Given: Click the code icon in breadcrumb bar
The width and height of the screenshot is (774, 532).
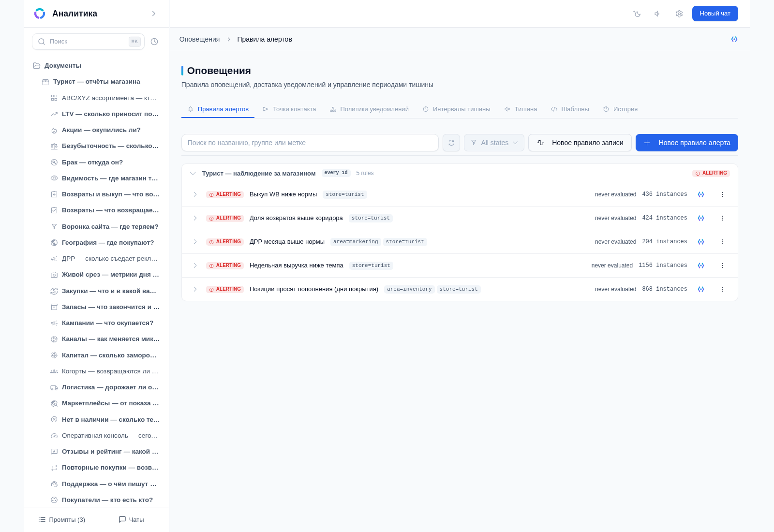Looking at the screenshot, I should pyautogui.click(x=734, y=39).
